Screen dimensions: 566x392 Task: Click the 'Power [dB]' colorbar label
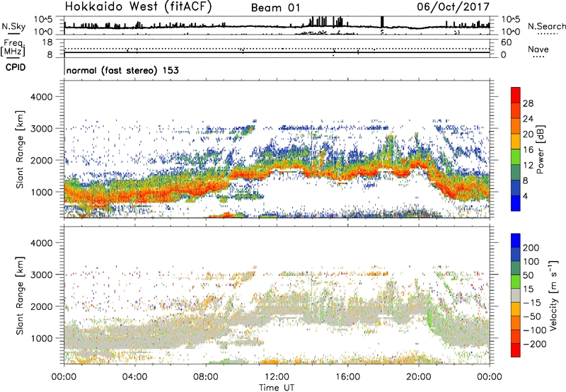[540, 149]
